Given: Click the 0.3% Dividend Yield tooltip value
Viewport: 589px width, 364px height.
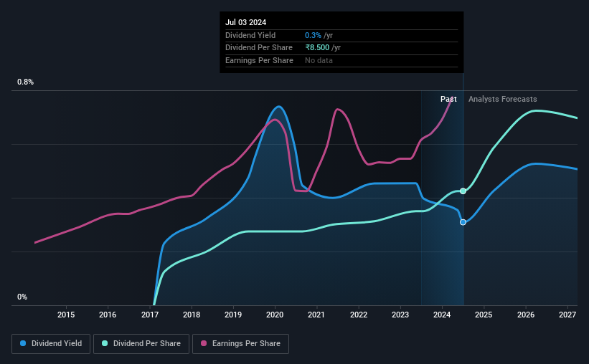Looking at the screenshot, I should 313,35.
